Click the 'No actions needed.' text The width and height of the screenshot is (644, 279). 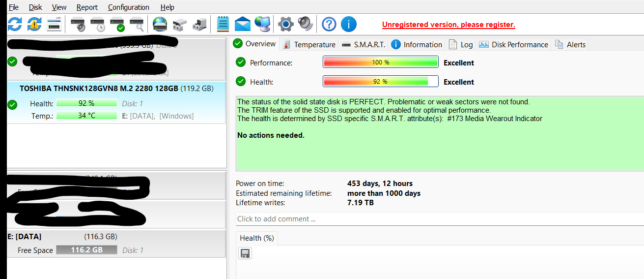pos(271,135)
